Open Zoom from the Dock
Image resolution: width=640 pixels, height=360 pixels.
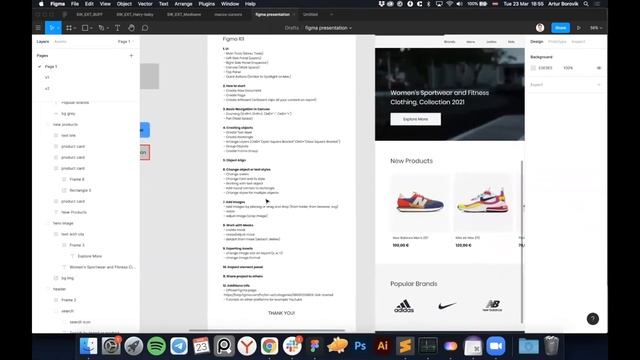[496, 346]
